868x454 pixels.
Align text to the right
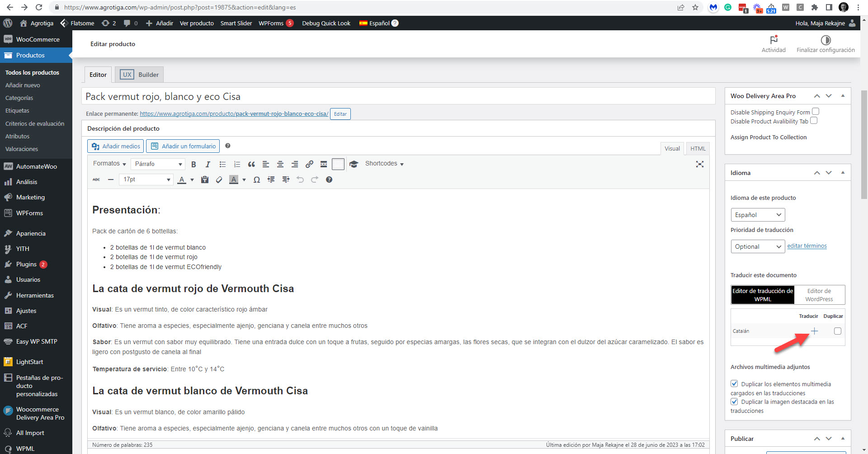(295, 164)
